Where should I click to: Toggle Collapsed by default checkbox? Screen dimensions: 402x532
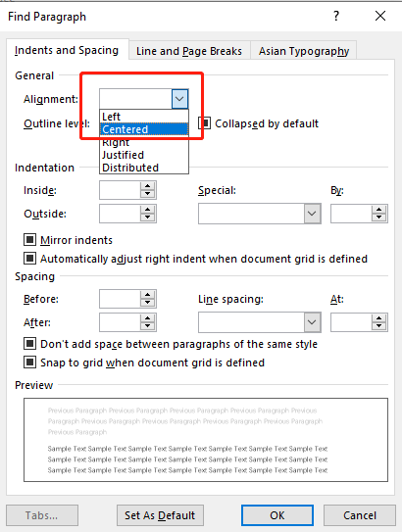[205, 123]
